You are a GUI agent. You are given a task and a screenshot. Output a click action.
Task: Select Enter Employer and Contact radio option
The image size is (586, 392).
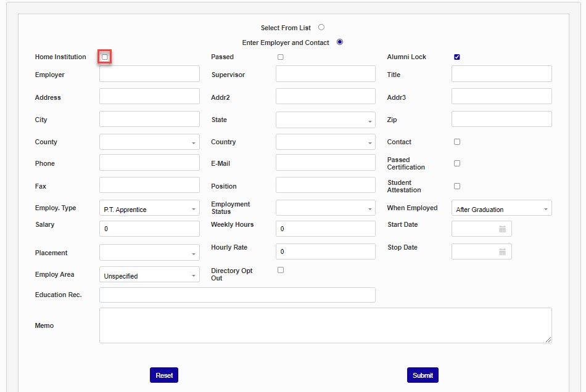coord(340,42)
